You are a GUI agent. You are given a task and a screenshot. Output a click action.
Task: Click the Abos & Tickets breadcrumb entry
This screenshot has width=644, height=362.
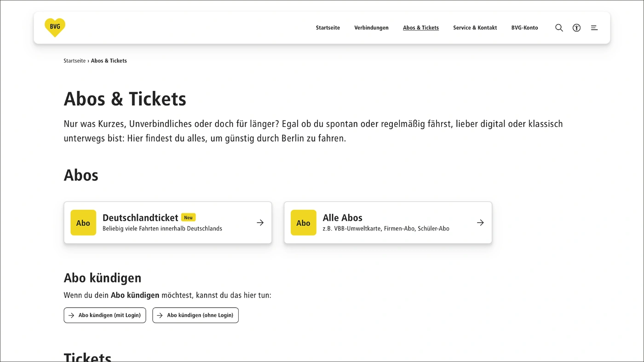[109, 61]
